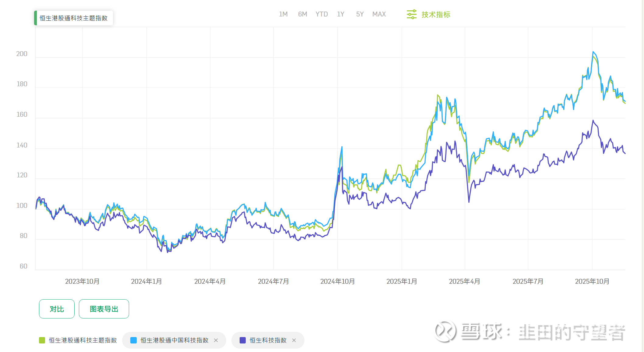Open the 技术指标 menu
Viewport: 644px width, 352px height.
436,15
